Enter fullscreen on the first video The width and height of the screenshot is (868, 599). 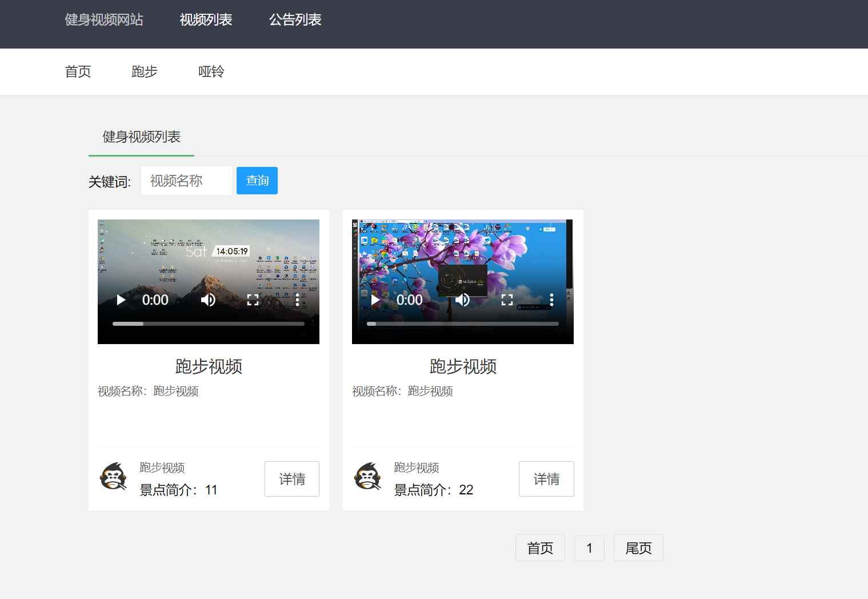[x=253, y=300]
